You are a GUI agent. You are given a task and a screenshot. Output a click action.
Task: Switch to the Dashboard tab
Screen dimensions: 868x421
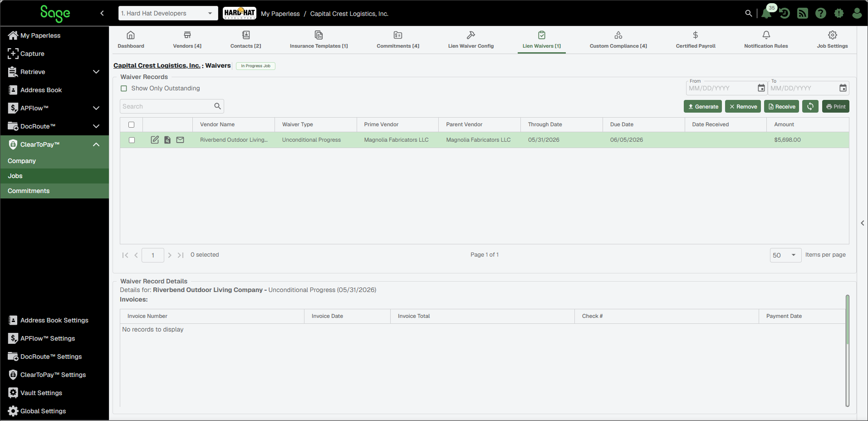point(131,40)
